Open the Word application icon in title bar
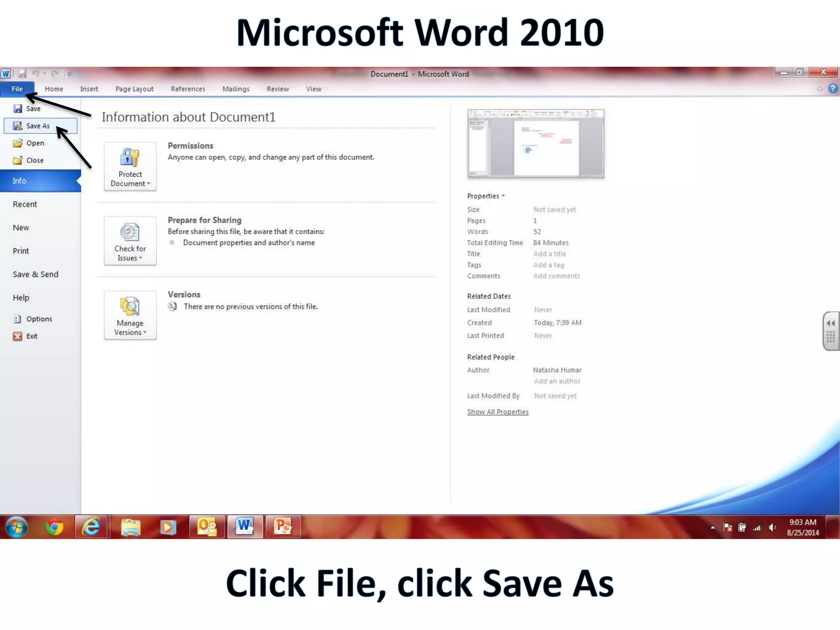 pyautogui.click(x=6, y=74)
